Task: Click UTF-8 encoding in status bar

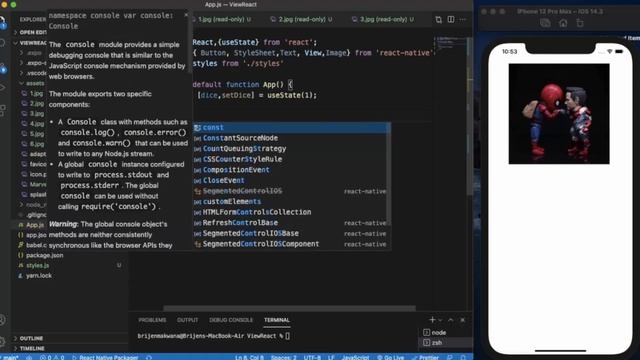Action: pyautogui.click(x=312, y=357)
